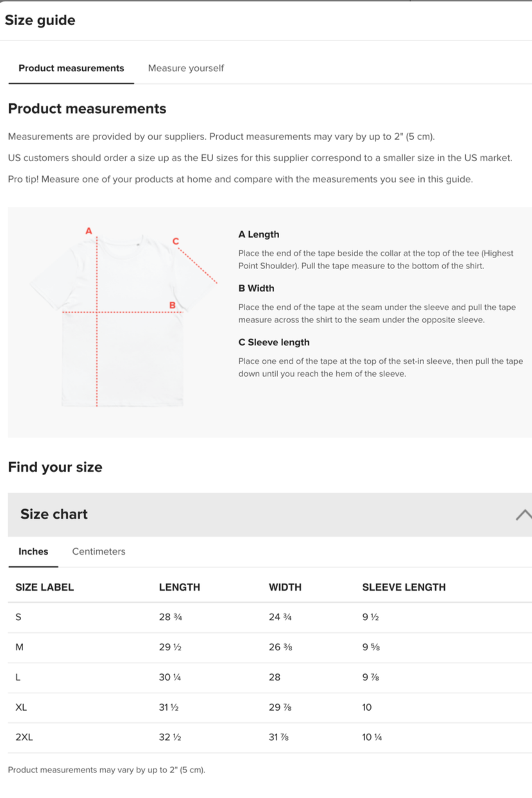The height and width of the screenshot is (798, 532).
Task: Click the Size chart header bar
Action: 270,514
